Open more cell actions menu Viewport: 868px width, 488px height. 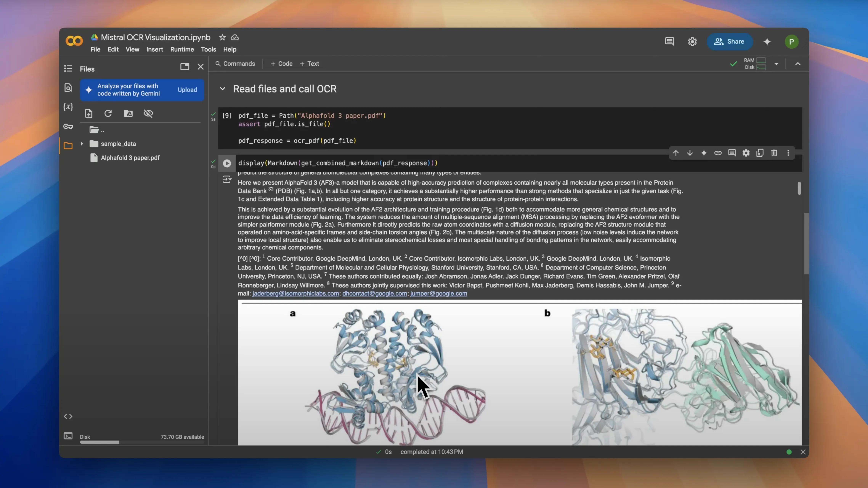point(788,153)
